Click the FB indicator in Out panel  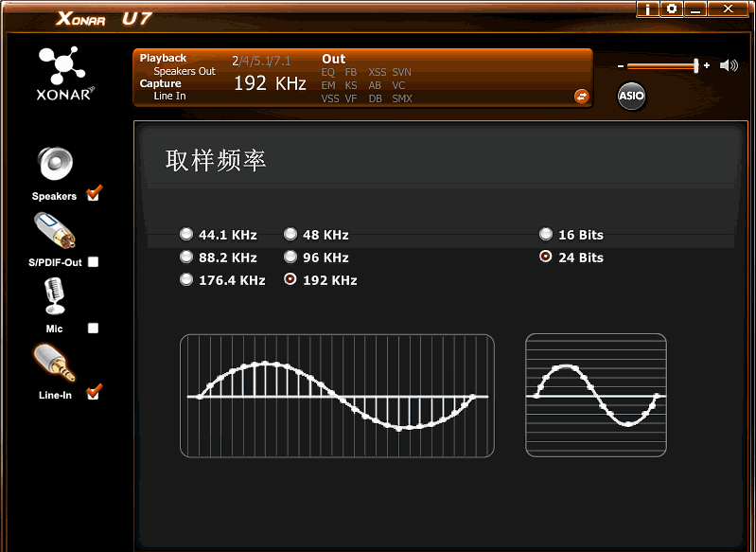350,72
